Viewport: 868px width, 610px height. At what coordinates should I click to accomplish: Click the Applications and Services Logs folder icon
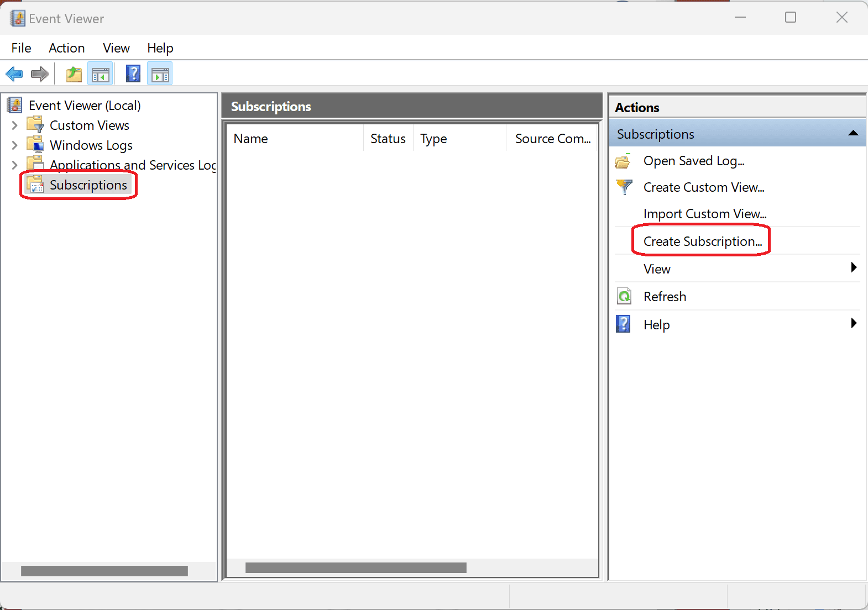point(35,164)
